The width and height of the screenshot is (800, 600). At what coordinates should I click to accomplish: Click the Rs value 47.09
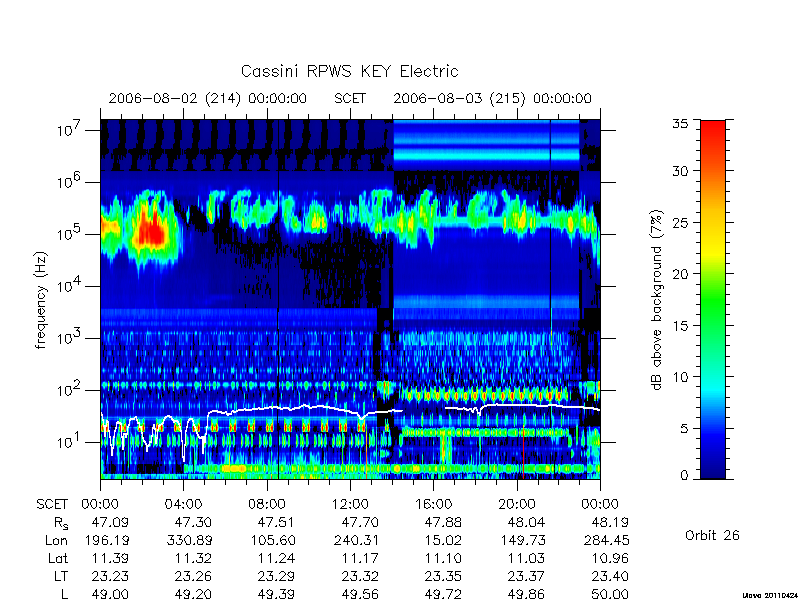[x=110, y=522]
